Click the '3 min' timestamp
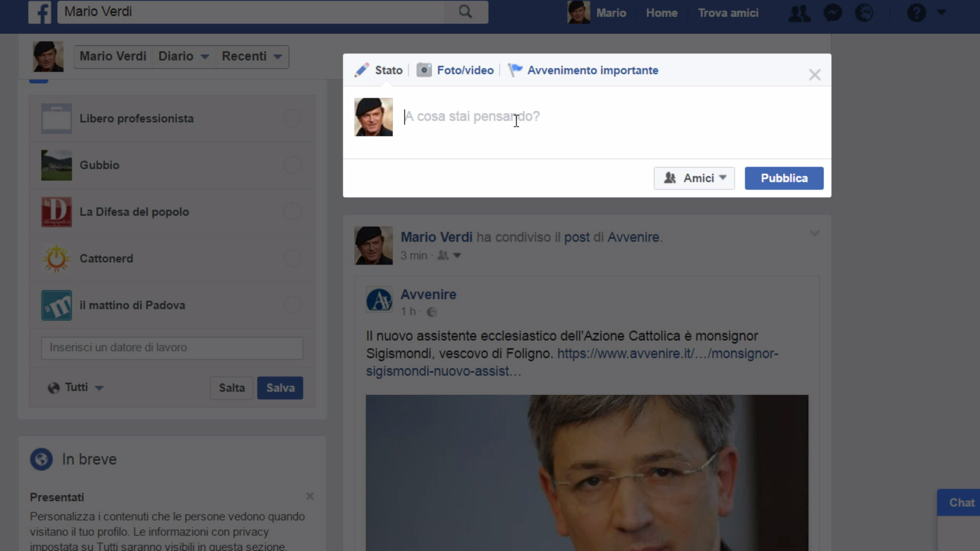This screenshot has height=551, width=980. pos(414,256)
